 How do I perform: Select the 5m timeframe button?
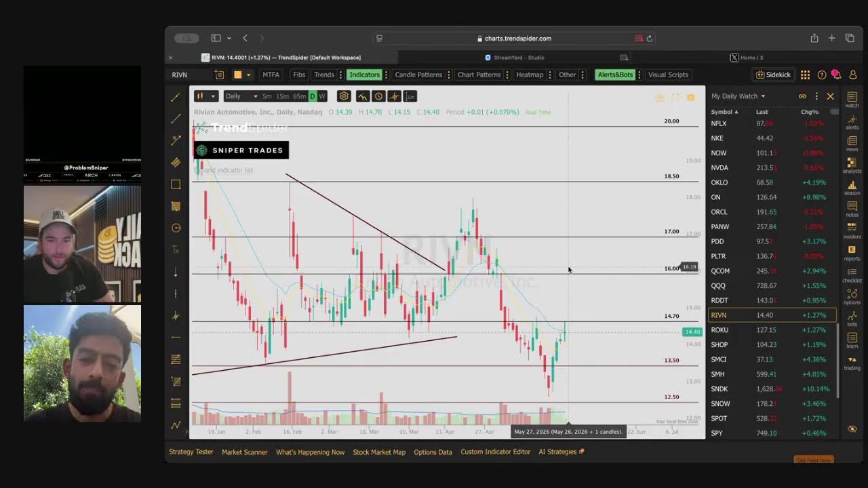(x=267, y=96)
